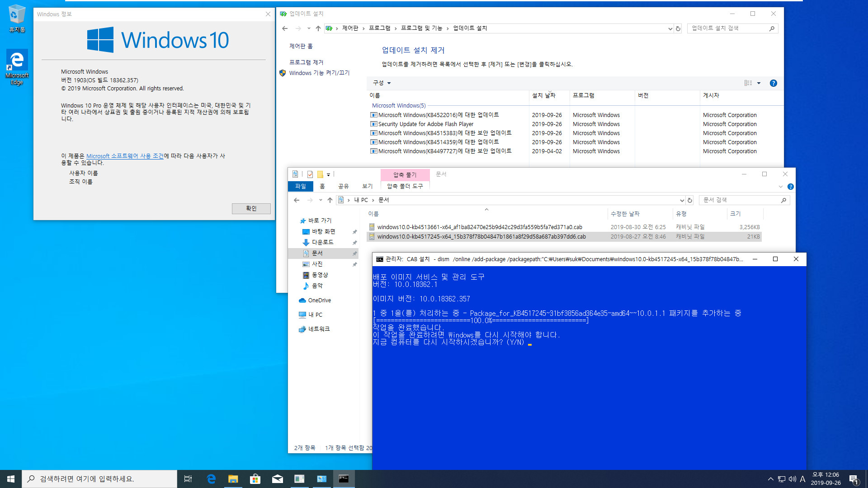Go up one level in 업데이트 설치 window
The image size is (868, 488).
click(318, 28)
